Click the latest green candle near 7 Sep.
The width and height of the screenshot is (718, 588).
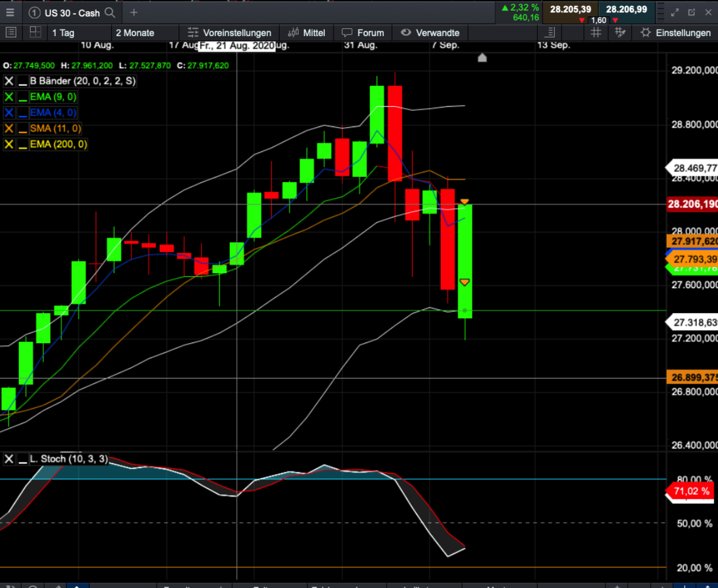coord(464,261)
